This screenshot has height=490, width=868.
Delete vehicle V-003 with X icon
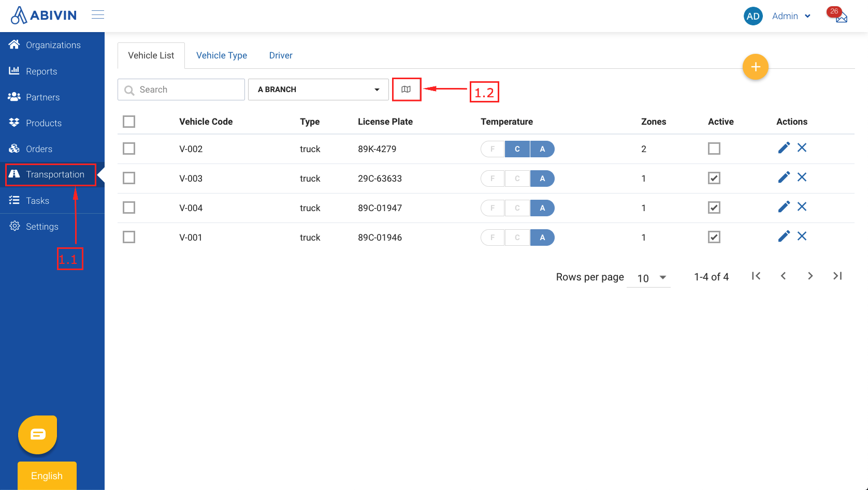coord(802,177)
